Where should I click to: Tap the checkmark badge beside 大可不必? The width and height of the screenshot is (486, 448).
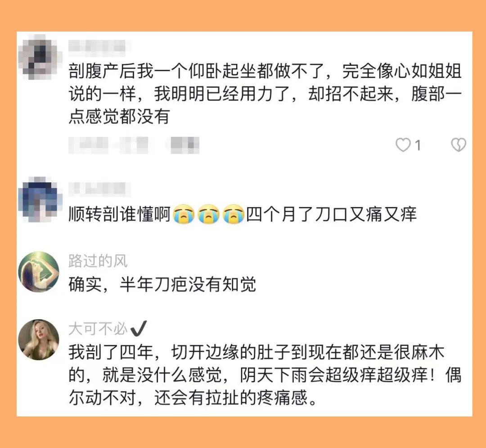[x=138, y=329]
